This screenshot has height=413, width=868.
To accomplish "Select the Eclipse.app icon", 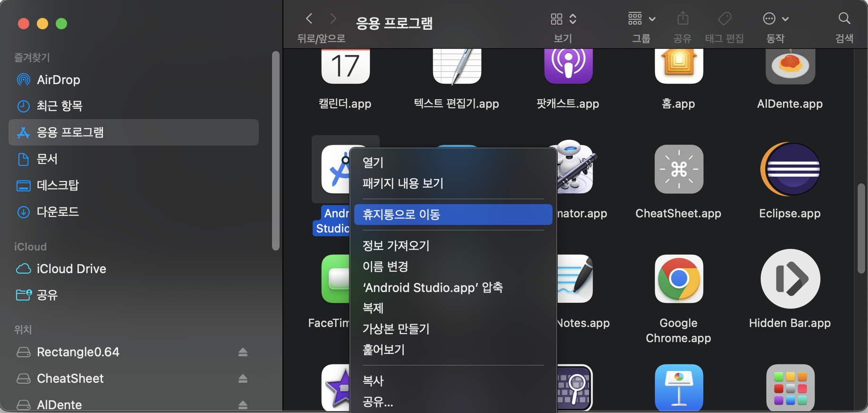I will (x=791, y=169).
